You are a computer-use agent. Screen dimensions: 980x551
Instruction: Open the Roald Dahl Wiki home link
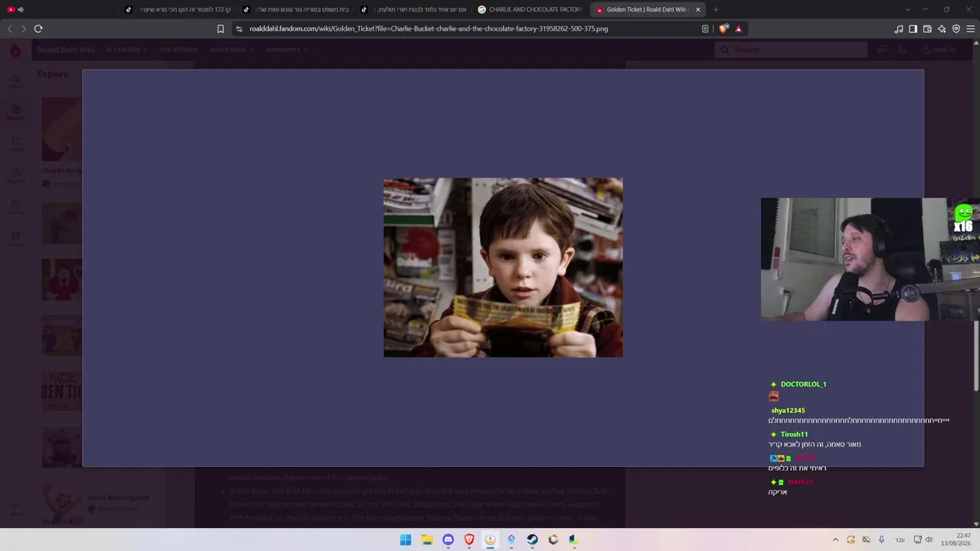(x=66, y=50)
